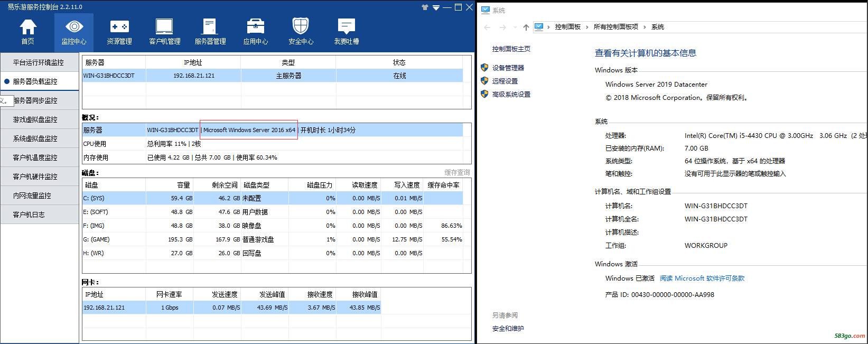Open 服务器管理 server management
The width and height of the screenshot is (868, 344).
pyautogui.click(x=210, y=32)
